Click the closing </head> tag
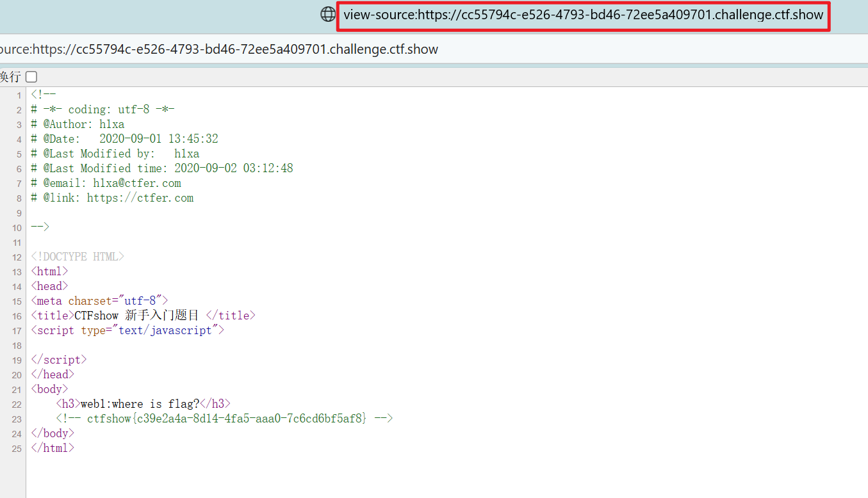This screenshot has height=498, width=868. coord(53,374)
